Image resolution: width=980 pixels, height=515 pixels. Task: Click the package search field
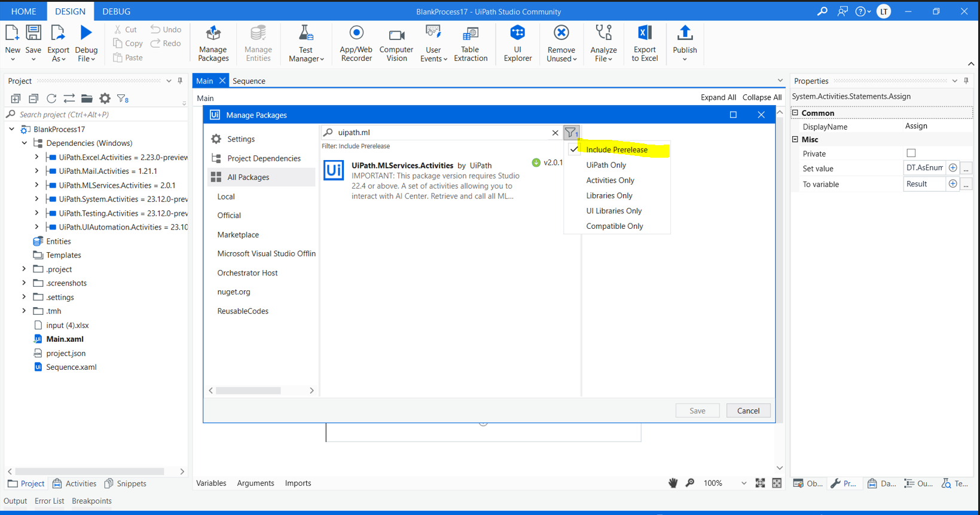[442, 133]
